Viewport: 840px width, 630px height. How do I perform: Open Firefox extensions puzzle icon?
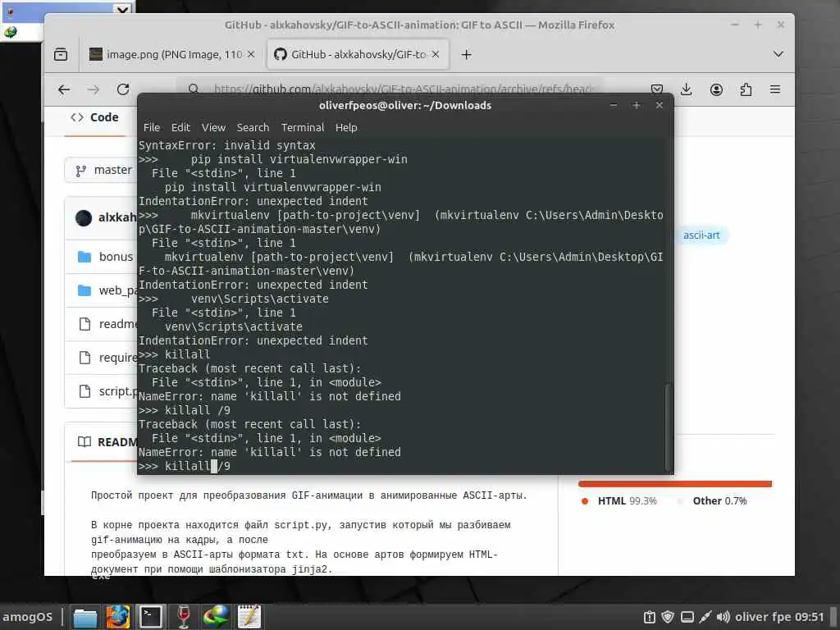746,89
